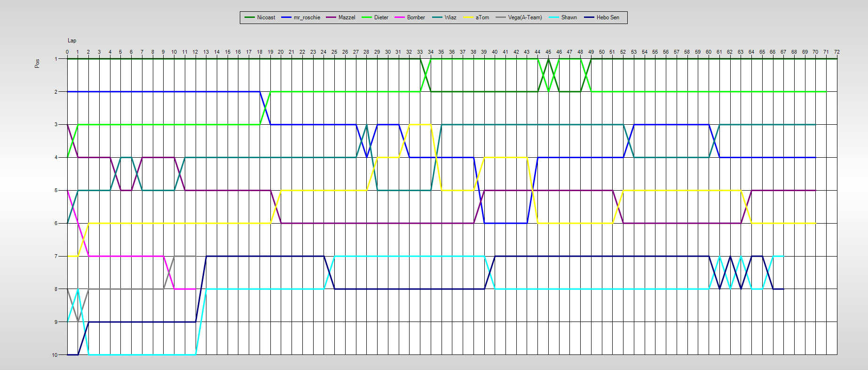Click the cyan Shawn legend color line
The height and width of the screenshot is (370, 868).
pos(554,17)
